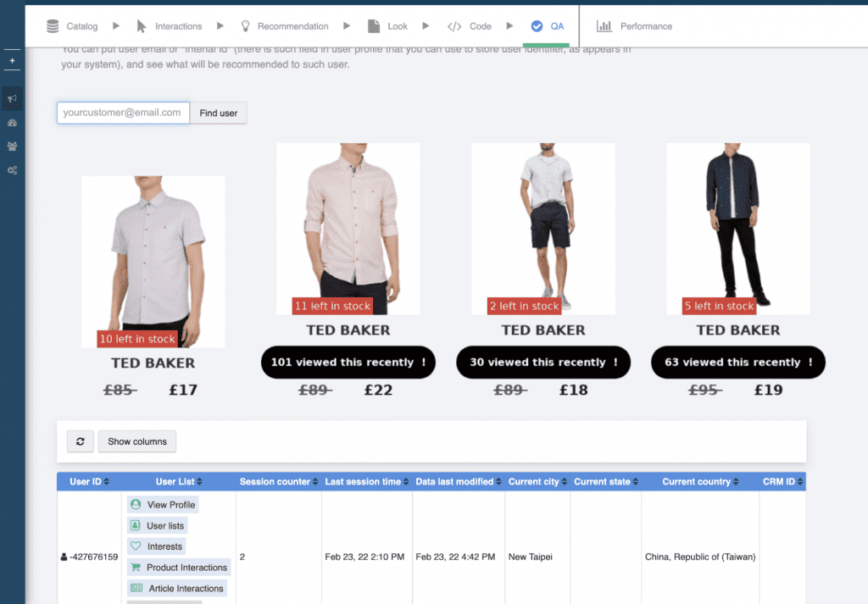Click the megaphone icon in the left sidebar
Viewport: 868px width, 604px height.
(x=12, y=99)
